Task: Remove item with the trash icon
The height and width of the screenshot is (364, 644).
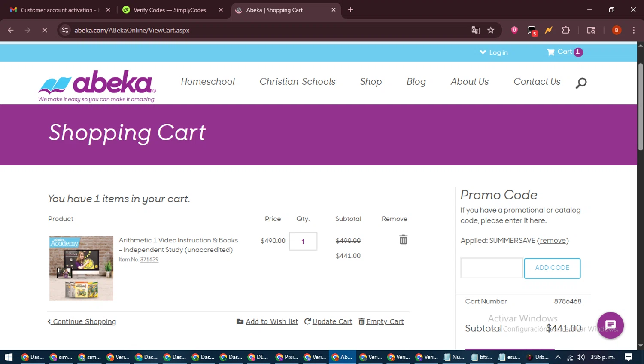Action: tap(403, 239)
